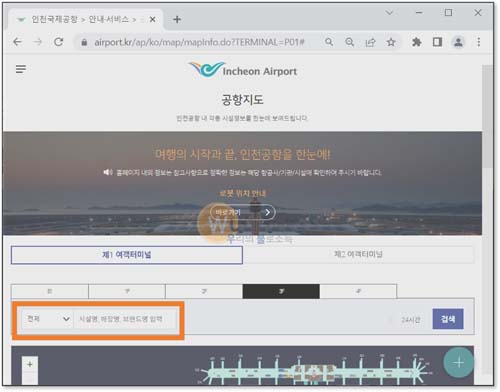This screenshot has width=500, height=392.
Task: Open the tab search chevron
Action: coord(389,13)
